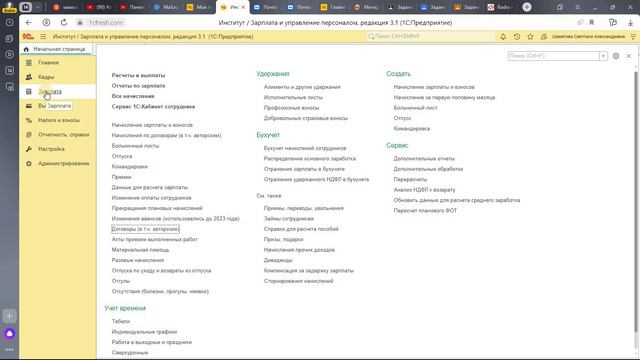Open history clock icon in 1C header
Viewport: 640px width, 360px height.
(x=517, y=36)
